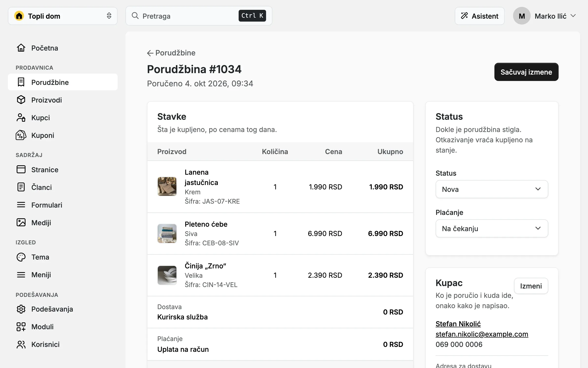The image size is (588, 368).
Task: Click Šifra: JAS-07-KRE text
Action: pos(212,201)
